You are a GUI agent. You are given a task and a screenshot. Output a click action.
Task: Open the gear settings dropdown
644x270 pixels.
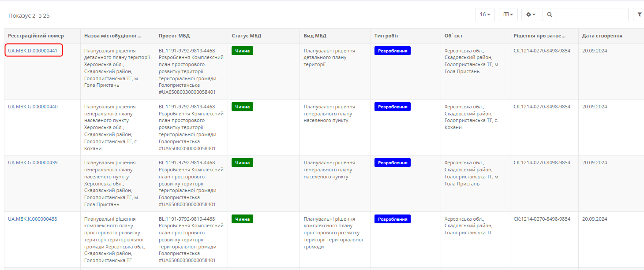point(531,15)
